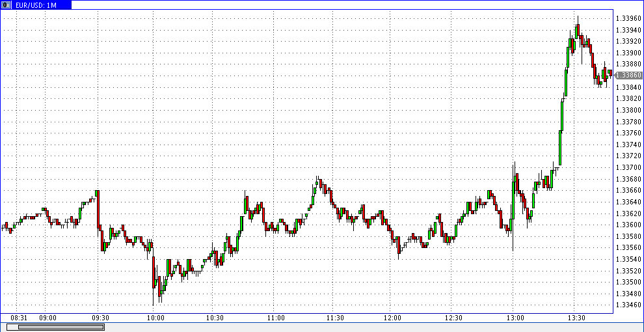Click the 1.33640 price axis label
The width and height of the screenshot is (644, 332).
629,202
